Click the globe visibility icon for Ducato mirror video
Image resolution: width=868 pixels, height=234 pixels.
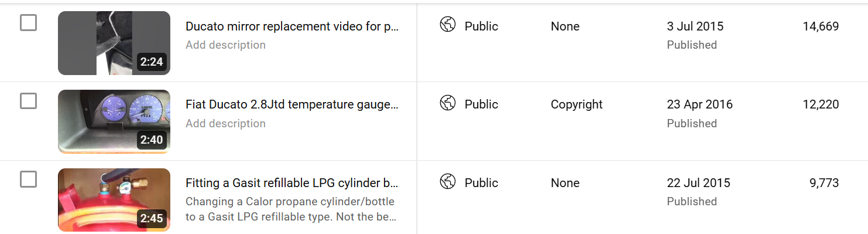pyautogui.click(x=448, y=25)
